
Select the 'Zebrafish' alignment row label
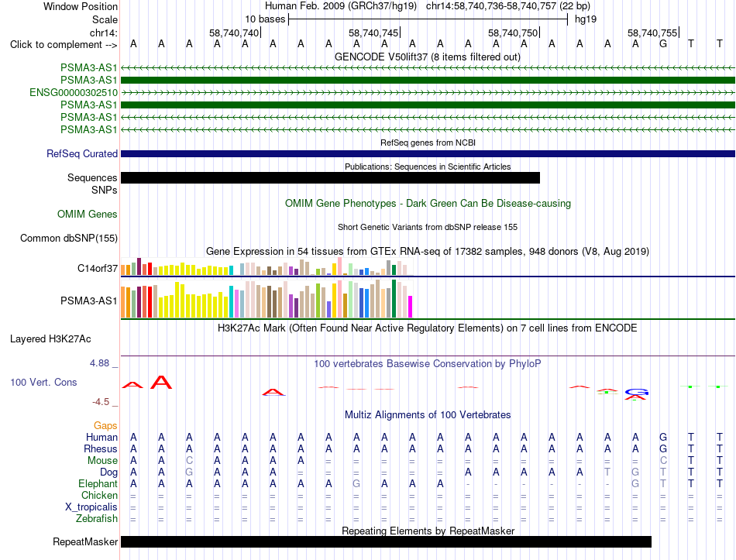tap(97, 519)
